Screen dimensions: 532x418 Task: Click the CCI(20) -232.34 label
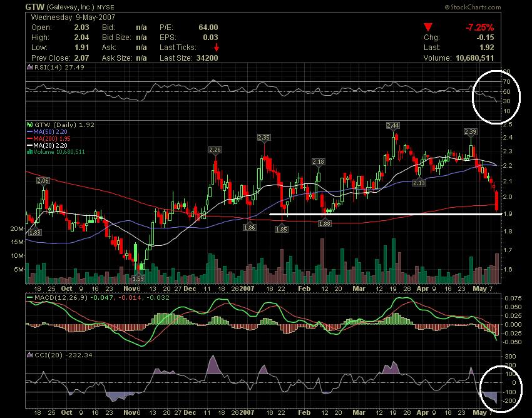[x=63, y=355]
